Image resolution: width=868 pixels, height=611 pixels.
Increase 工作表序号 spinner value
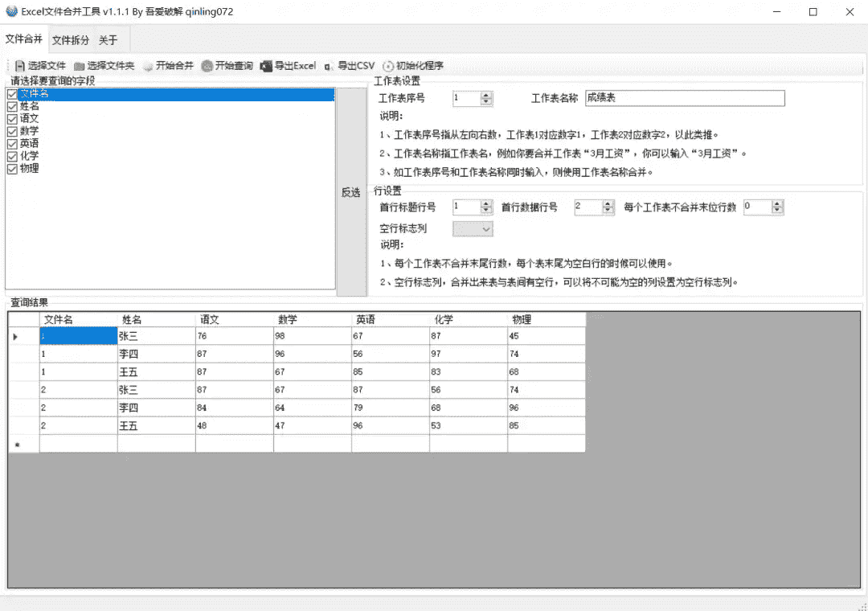[x=486, y=95]
